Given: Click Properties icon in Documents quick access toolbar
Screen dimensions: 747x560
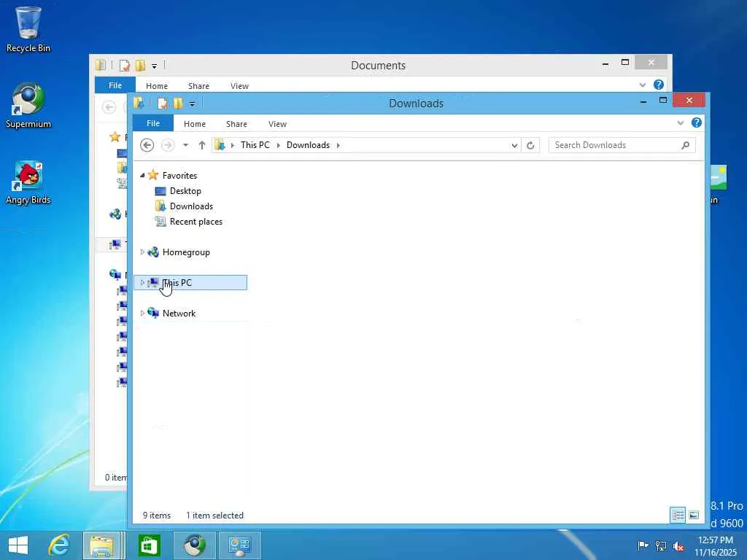Looking at the screenshot, I should coord(124,65).
